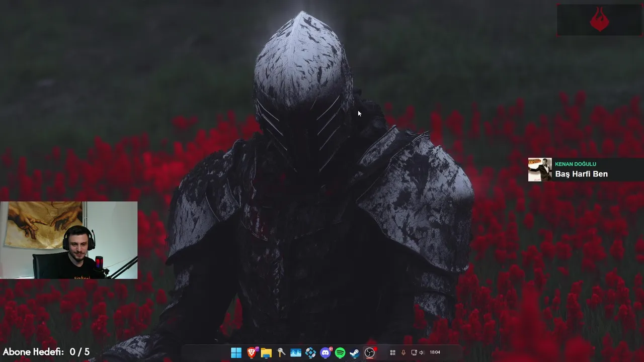Screen dimensions: 644x362
Task: Click the artist name KENAN DOĞULU
Action: pos(576,164)
